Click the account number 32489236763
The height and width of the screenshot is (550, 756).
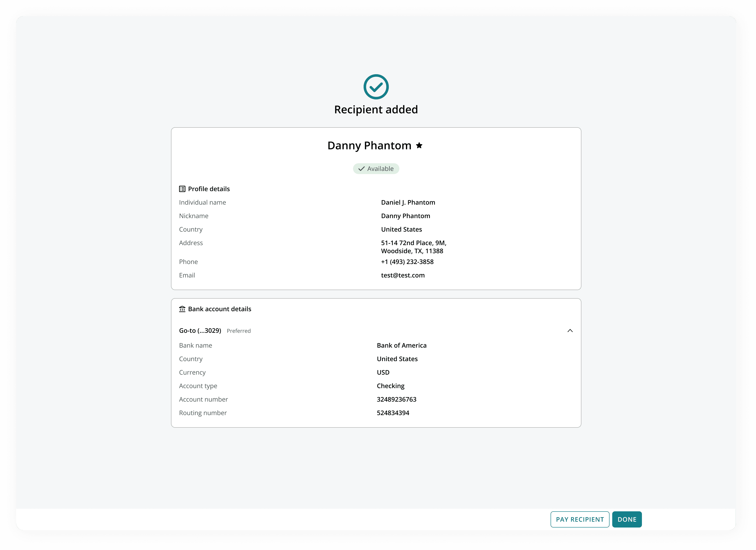pyautogui.click(x=396, y=399)
